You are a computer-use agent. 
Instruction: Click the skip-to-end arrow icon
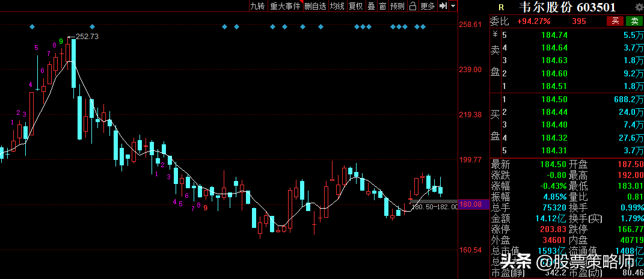click(443, 6)
